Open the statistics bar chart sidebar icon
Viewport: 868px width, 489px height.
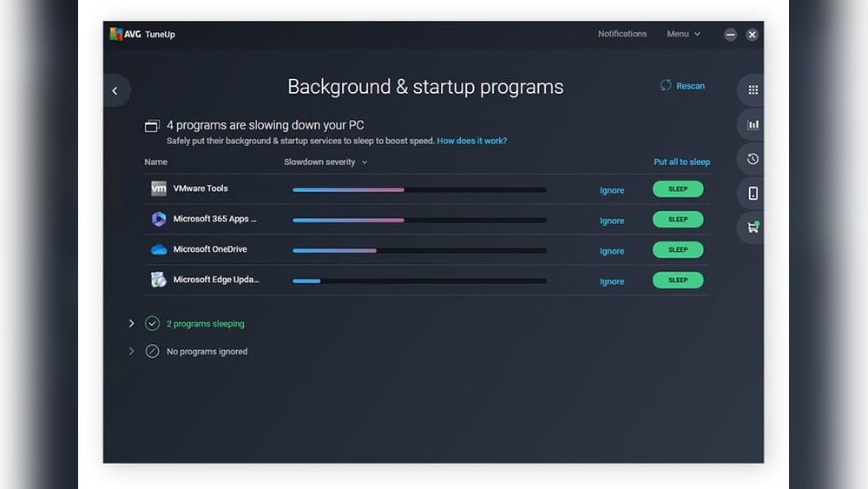[x=753, y=124]
